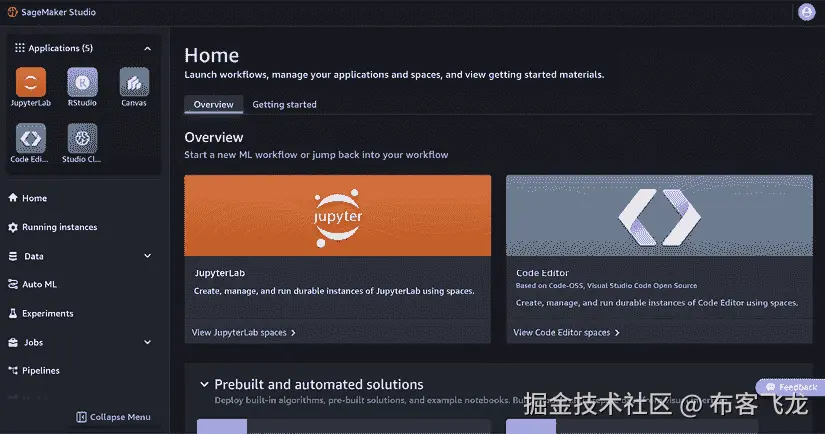Click View Code Editor spaces link
This screenshot has height=434, width=825.
567,332
